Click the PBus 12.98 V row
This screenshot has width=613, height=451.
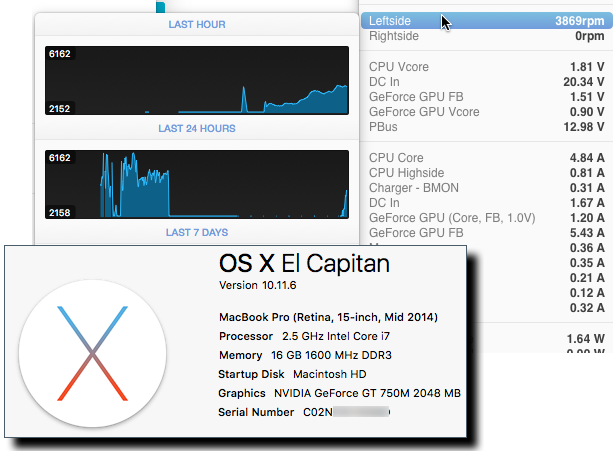tap(486, 127)
